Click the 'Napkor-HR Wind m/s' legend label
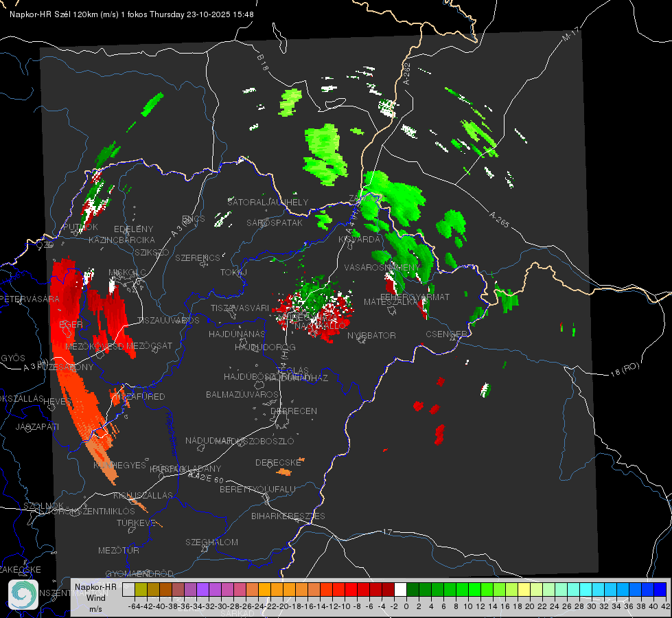672x618 pixels. tap(95, 597)
